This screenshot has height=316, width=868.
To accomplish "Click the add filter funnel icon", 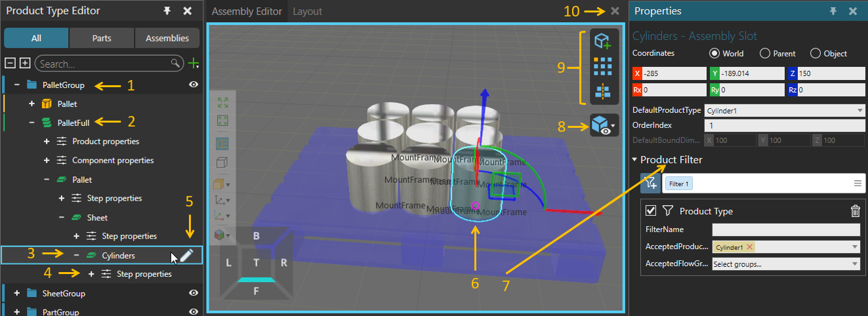I will [651, 184].
